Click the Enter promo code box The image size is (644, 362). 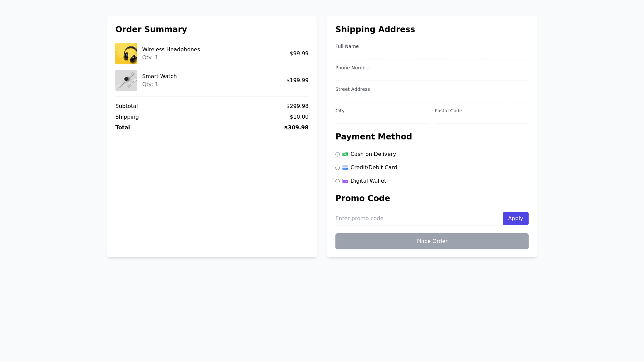pyautogui.click(x=416, y=219)
